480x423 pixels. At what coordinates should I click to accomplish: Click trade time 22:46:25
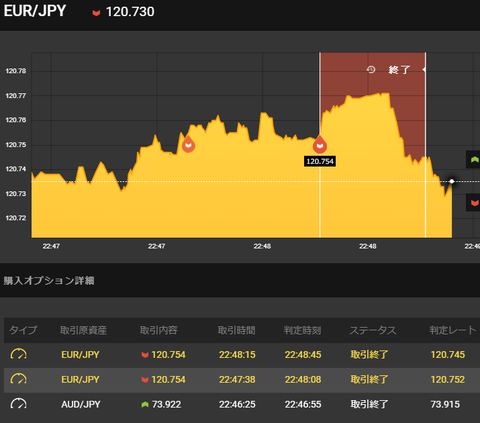(237, 404)
